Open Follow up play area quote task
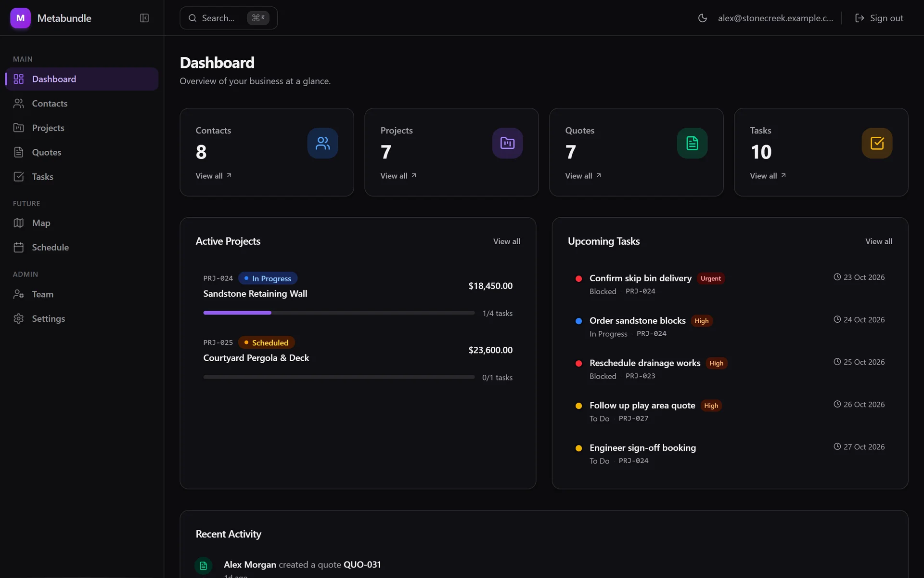 [x=642, y=405]
